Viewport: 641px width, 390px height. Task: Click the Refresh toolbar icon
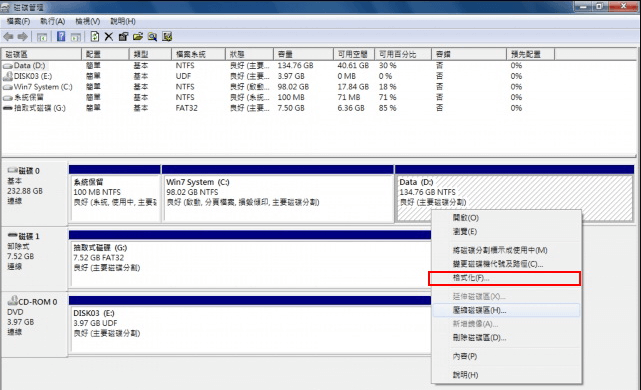(94, 37)
